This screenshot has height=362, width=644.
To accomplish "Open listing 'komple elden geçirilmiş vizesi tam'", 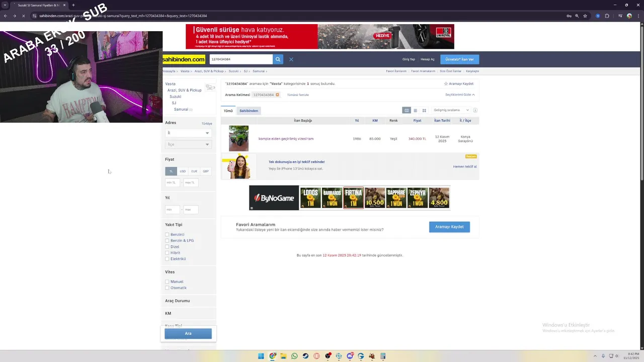I will click(286, 139).
